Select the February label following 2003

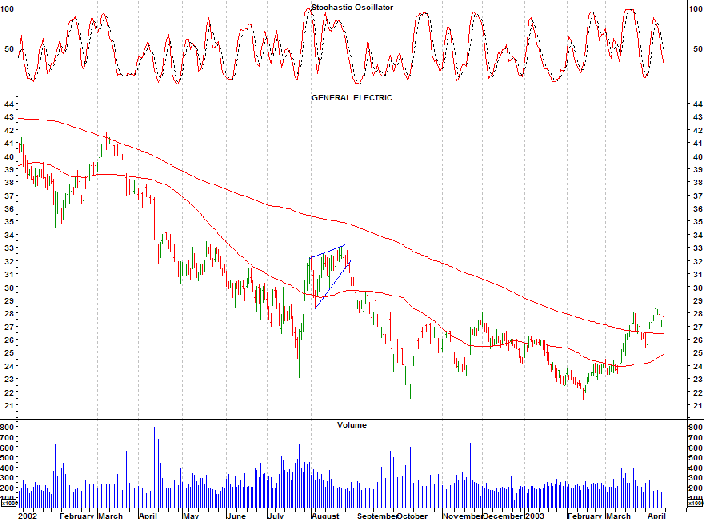(x=585, y=516)
